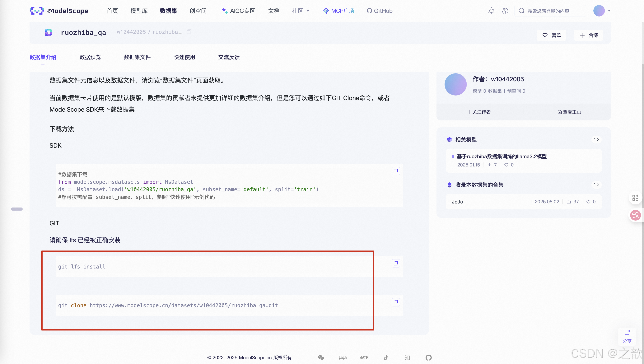Viewport: 644px width, 364px height.
Task: Switch language with the translate icon
Action: (x=505, y=11)
